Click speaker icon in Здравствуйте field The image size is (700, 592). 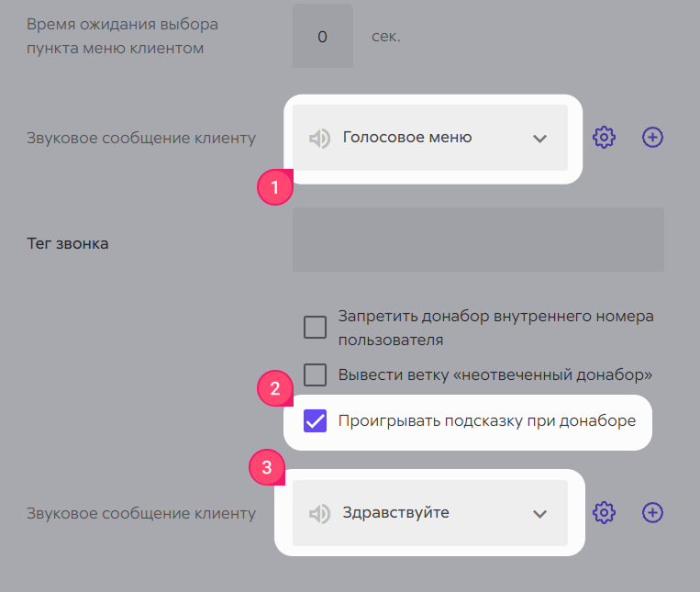point(319,513)
